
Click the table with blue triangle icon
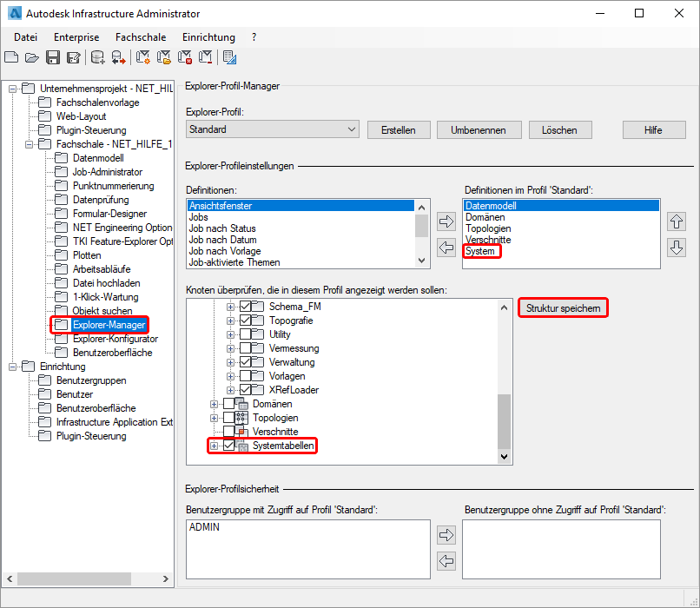[x=229, y=57]
